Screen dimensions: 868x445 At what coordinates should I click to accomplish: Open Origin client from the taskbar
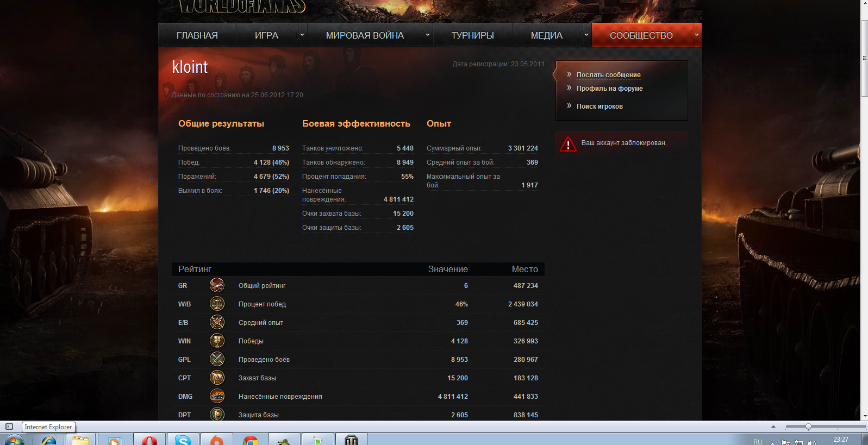216,440
